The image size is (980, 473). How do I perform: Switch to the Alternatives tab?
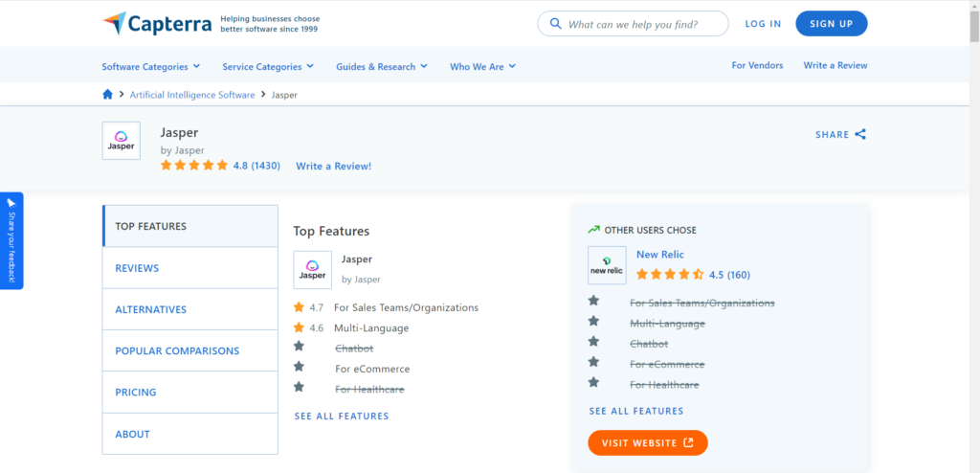click(190, 309)
